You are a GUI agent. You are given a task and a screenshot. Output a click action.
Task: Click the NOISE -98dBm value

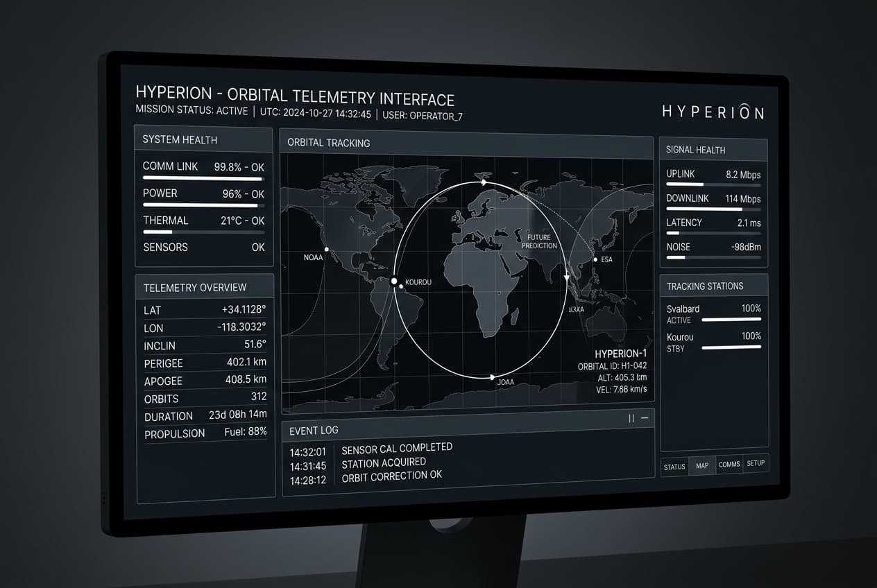(746, 247)
